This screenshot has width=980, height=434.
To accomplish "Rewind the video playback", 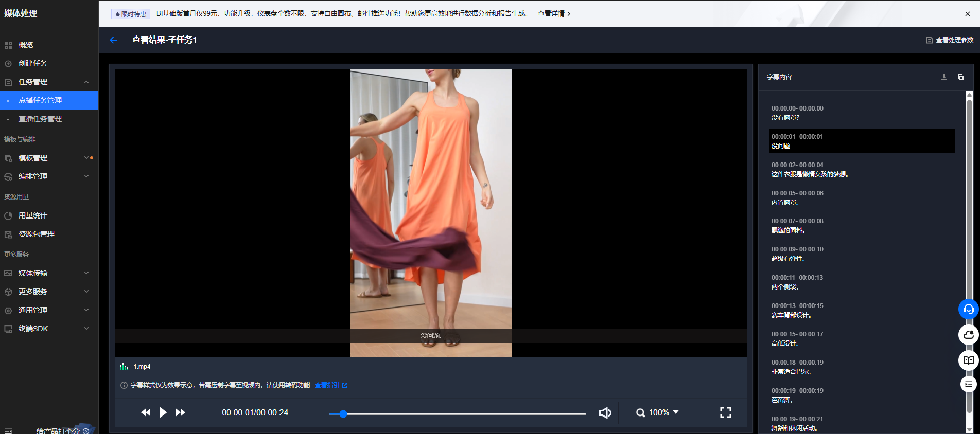I will pos(146,412).
